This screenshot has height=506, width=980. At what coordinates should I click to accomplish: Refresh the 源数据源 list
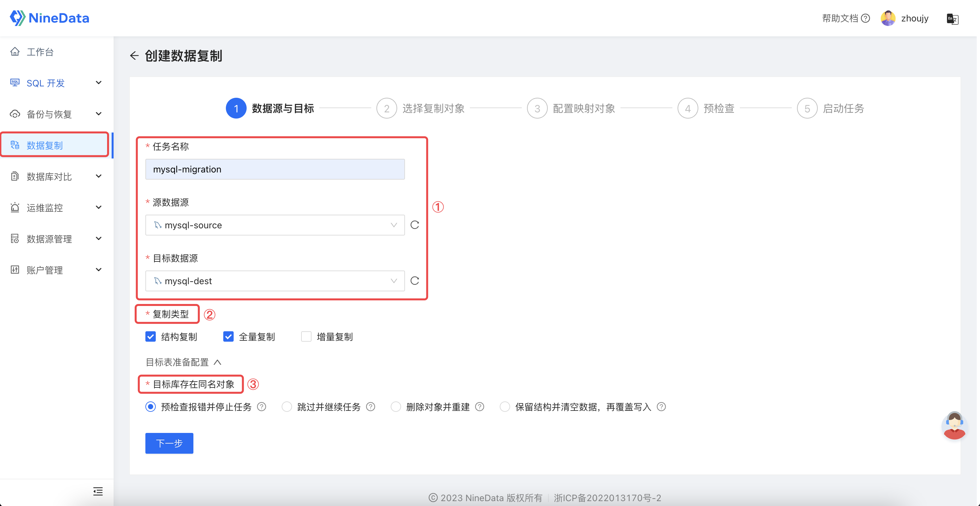[x=415, y=225]
